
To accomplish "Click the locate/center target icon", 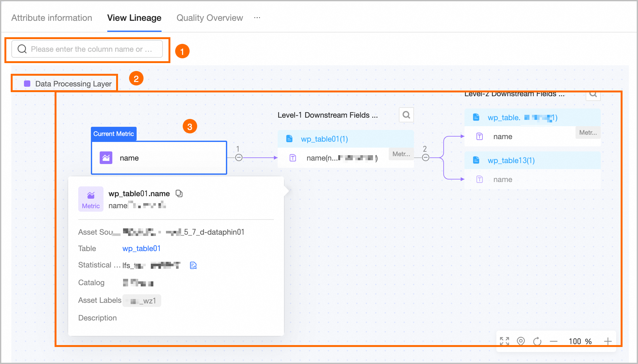I will 521,341.
